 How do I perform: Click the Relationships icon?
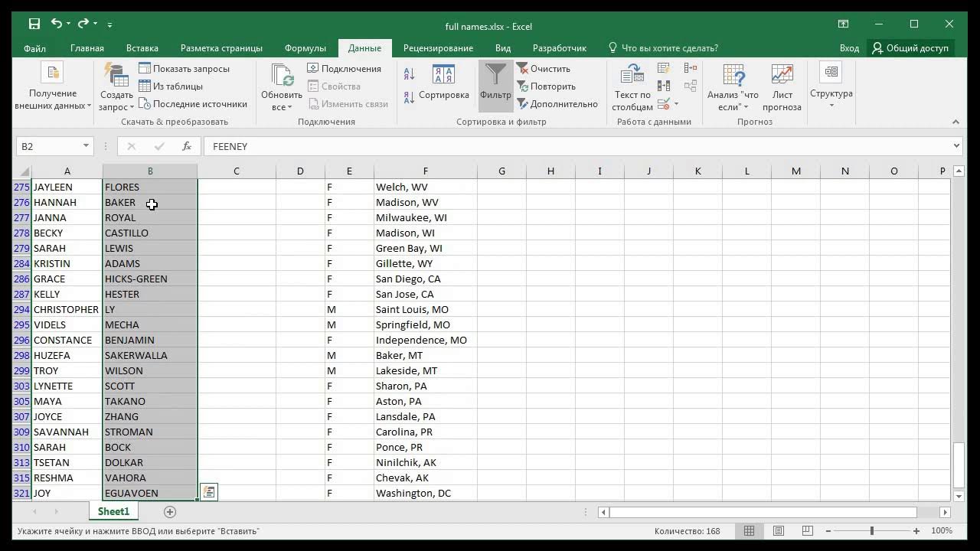(x=691, y=86)
